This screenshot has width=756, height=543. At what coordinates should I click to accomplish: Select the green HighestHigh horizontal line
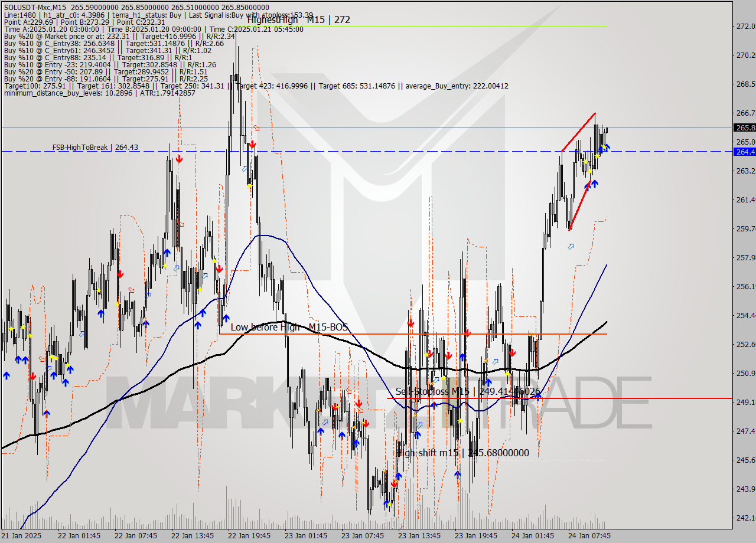coord(421,26)
